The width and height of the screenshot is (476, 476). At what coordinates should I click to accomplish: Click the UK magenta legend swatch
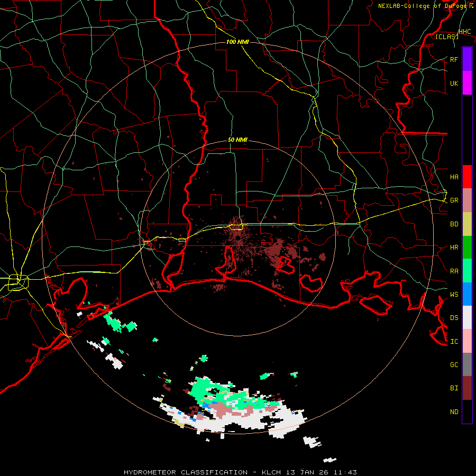[x=467, y=83]
